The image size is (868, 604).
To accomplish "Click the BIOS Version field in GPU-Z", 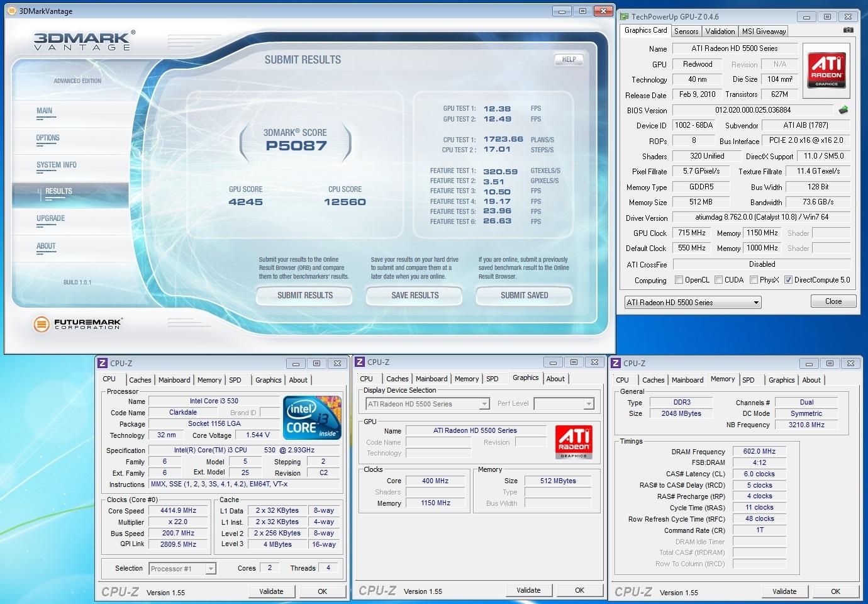I will click(x=753, y=110).
